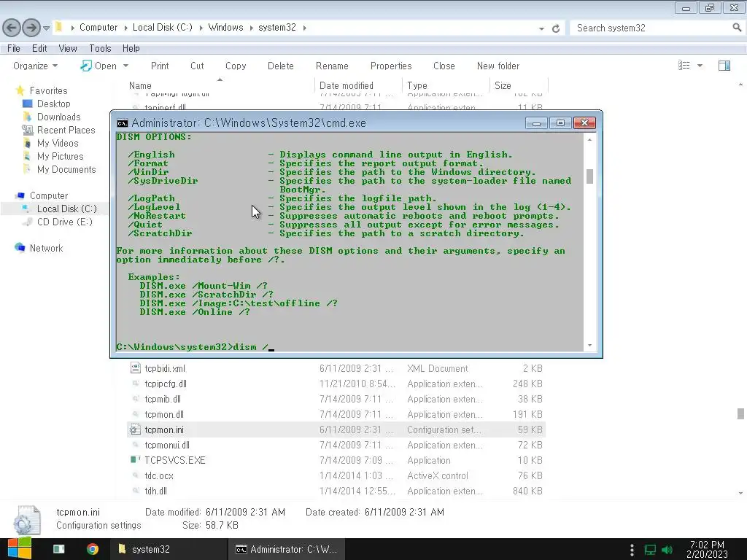Image resolution: width=747 pixels, height=560 pixels.
Task: Click cmd.exe title bar icon
Action: [123, 123]
